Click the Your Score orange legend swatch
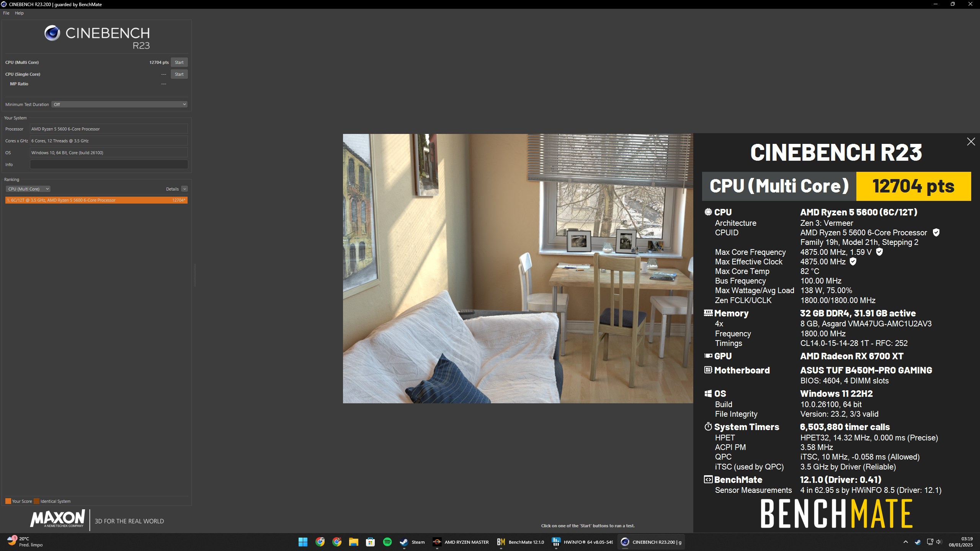This screenshot has height=551, width=980. [8, 501]
